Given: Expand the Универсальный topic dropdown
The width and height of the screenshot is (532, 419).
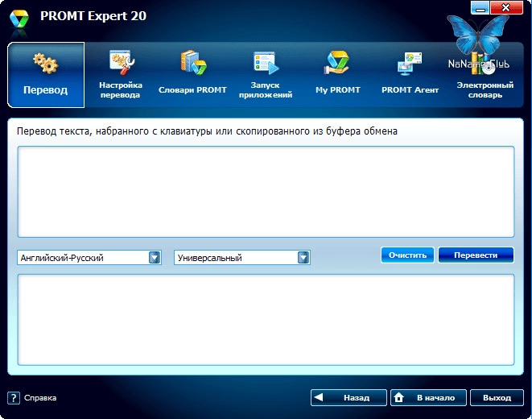Looking at the screenshot, I should [303, 258].
